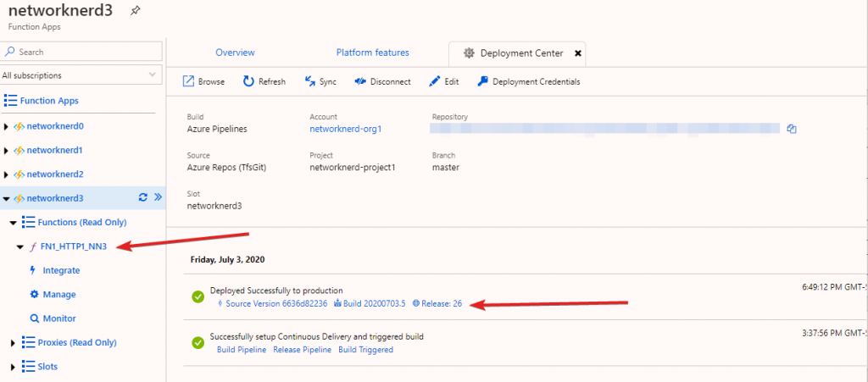This screenshot has width=868, height=382.
Task: Open the Manage section
Action: pos(59,295)
